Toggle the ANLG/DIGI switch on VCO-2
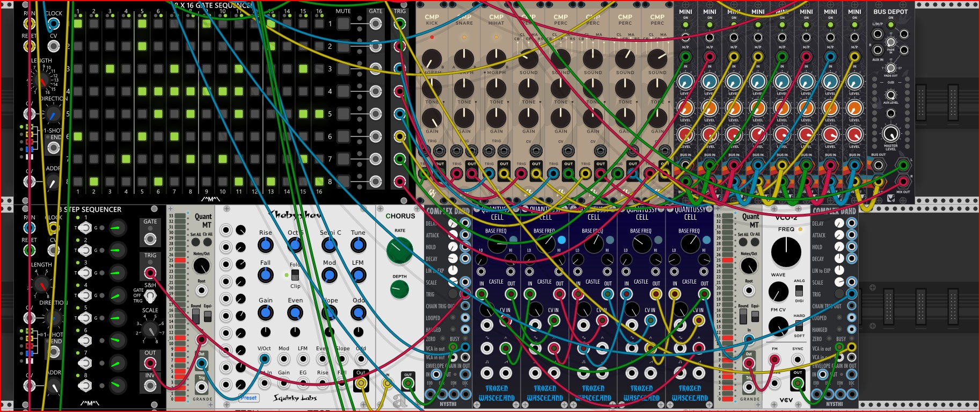This screenshot has height=412, width=980. click(799, 291)
